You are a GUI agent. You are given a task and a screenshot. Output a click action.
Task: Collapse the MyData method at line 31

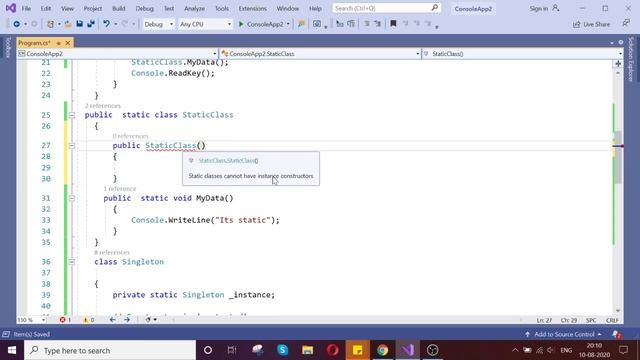(72, 198)
